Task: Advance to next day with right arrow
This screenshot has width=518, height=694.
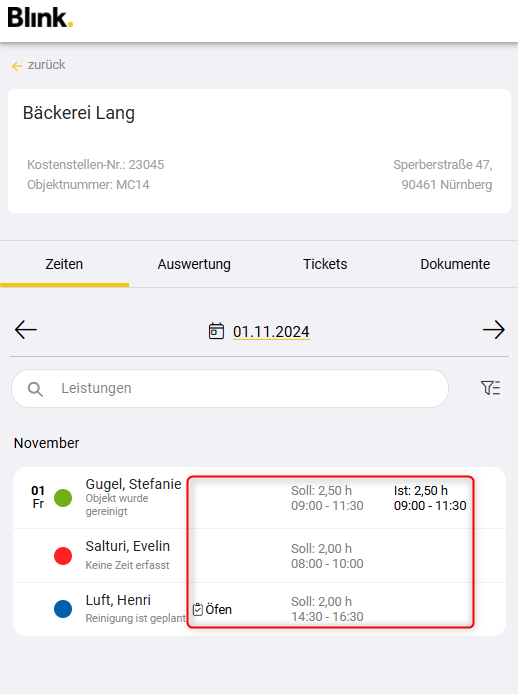Action: 494,330
